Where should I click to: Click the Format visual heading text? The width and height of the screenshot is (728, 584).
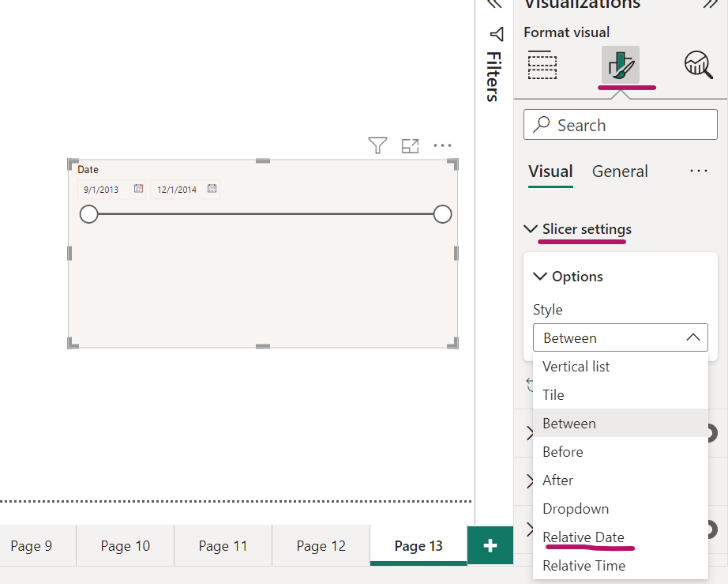point(566,32)
